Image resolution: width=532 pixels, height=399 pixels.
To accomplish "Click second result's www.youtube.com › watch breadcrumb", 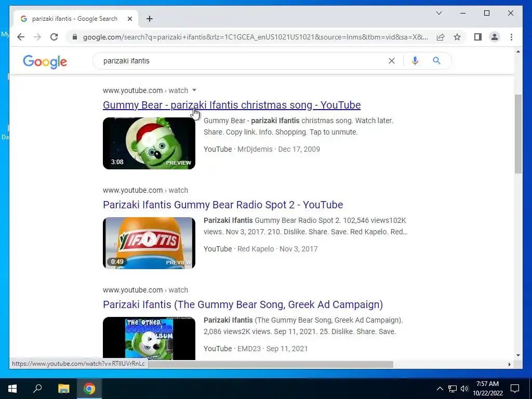I will click(x=145, y=190).
